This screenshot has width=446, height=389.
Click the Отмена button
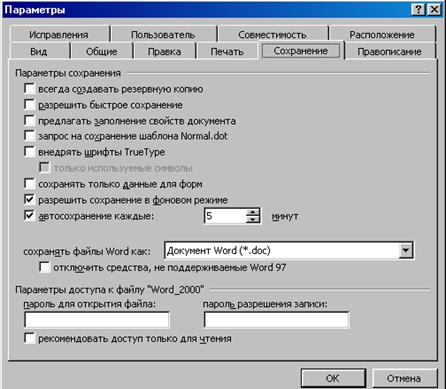[404, 378]
